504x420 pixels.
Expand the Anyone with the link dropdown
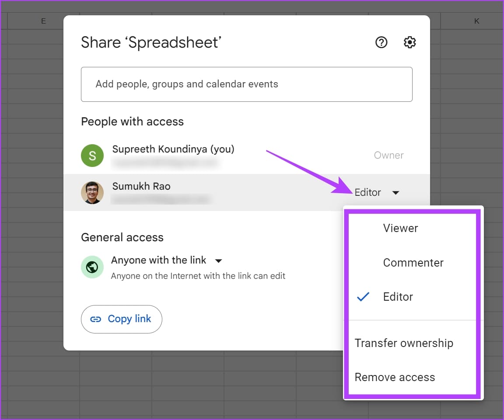(219, 261)
